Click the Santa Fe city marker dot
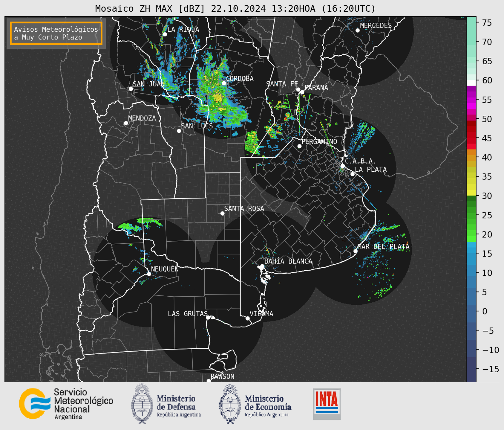The image size is (504, 430). pyautogui.click(x=298, y=89)
